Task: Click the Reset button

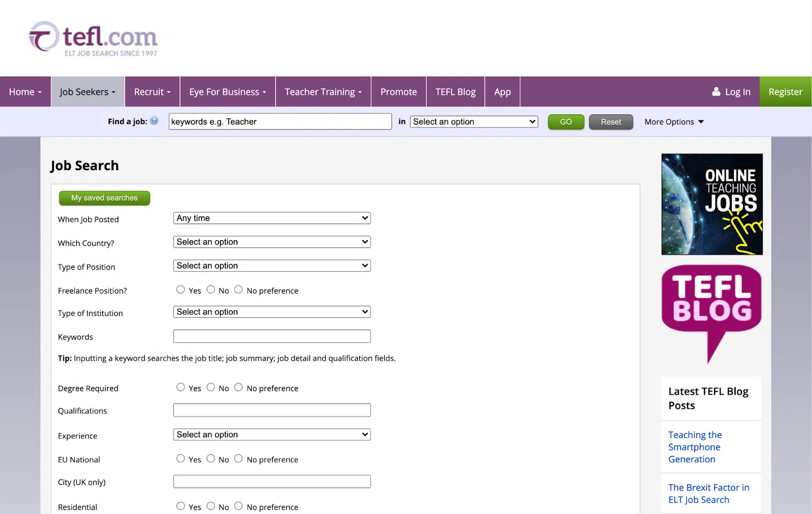Action: tap(611, 122)
